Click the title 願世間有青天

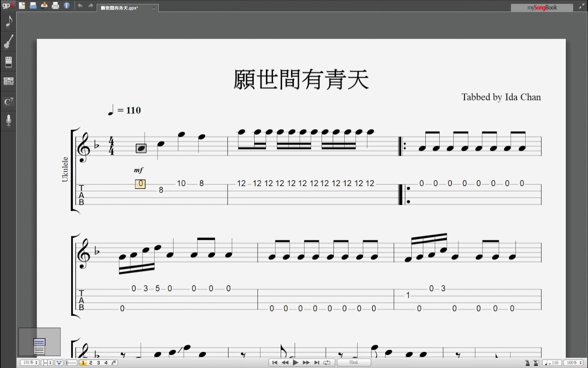pyautogui.click(x=301, y=79)
